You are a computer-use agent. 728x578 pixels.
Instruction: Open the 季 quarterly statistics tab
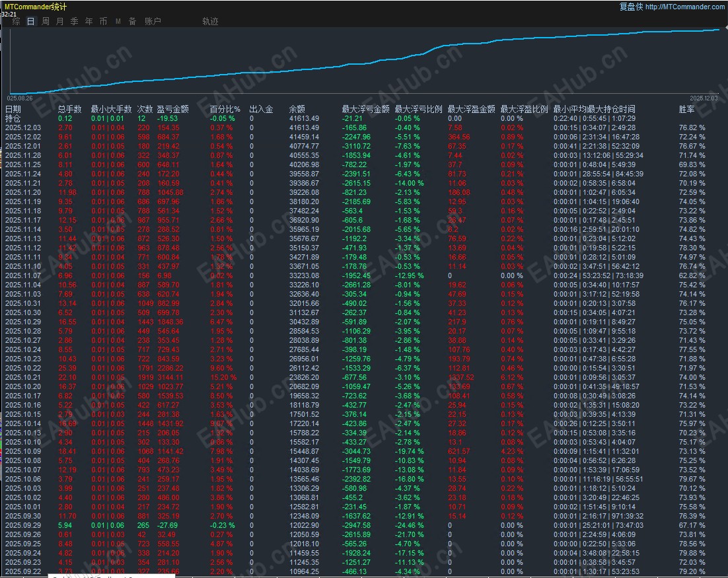pyautogui.click(x=75, y=21)
